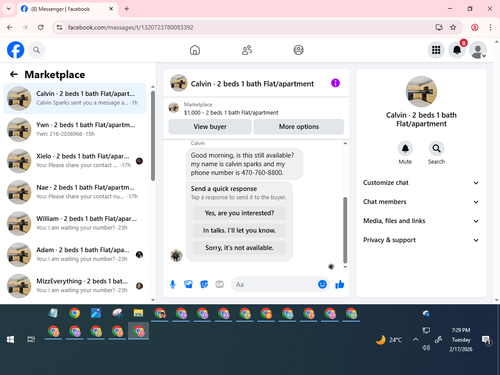Open conversation information purple icon
The height and width of the screenshot is (375, 500).
click(x=335, y=83)
